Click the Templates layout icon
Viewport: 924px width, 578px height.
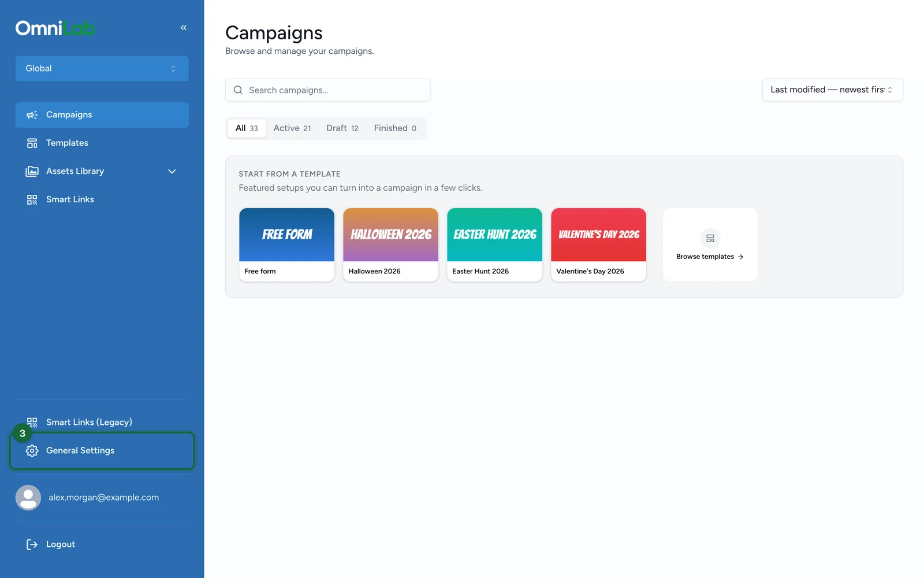point(32,143)
